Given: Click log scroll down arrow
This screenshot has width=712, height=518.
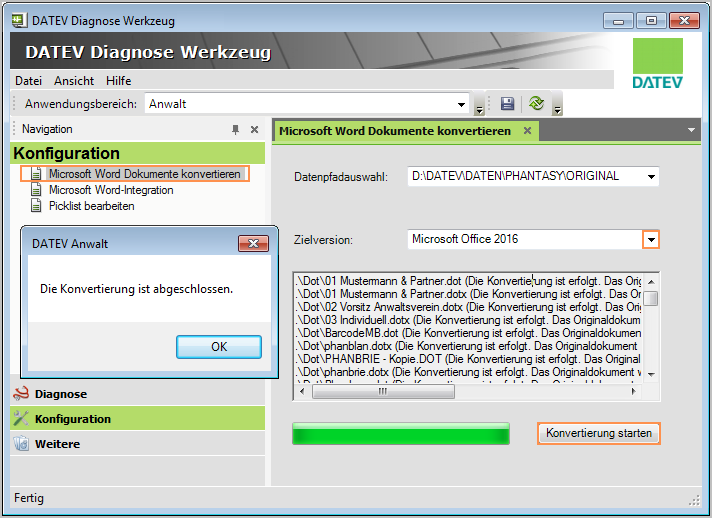Looking at the screenshot, I should 651,375.
